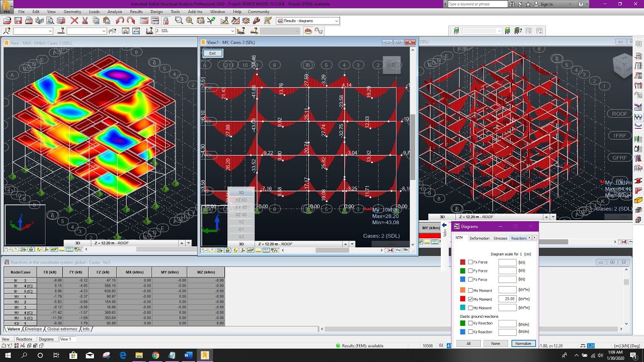Click the Print icon in toolbar
This screenshot has width=644, height=362.
29,21
